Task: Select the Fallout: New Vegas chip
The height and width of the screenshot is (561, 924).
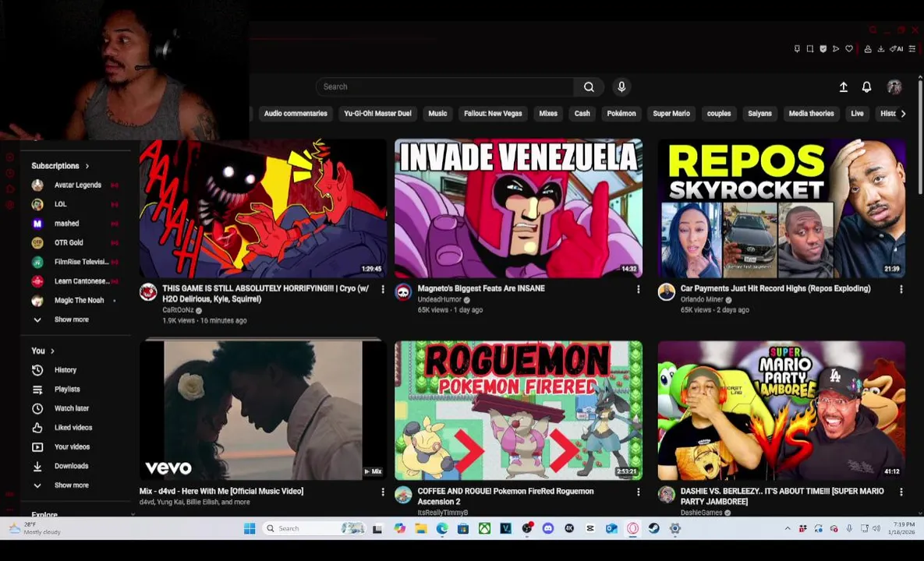Action: pos(494,114)
